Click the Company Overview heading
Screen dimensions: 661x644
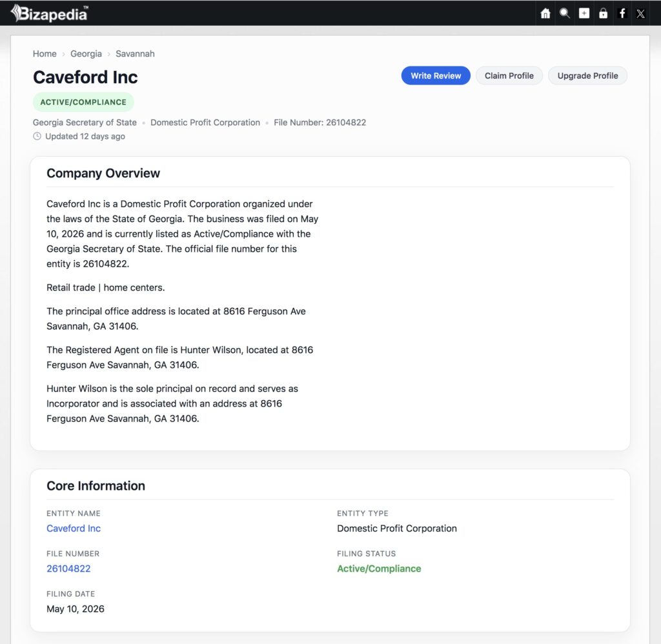point(103,173)
